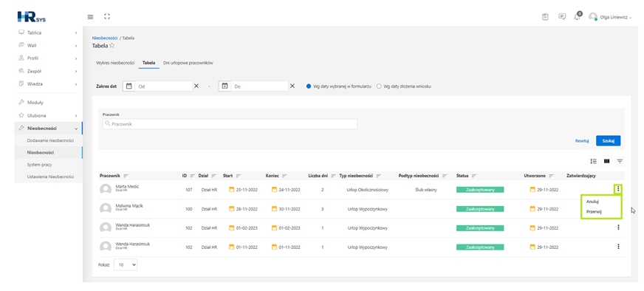Sort by the ID column icon
Image resolution: width=644 pixels, height=291 pixels.
click(x=192, y=176)
